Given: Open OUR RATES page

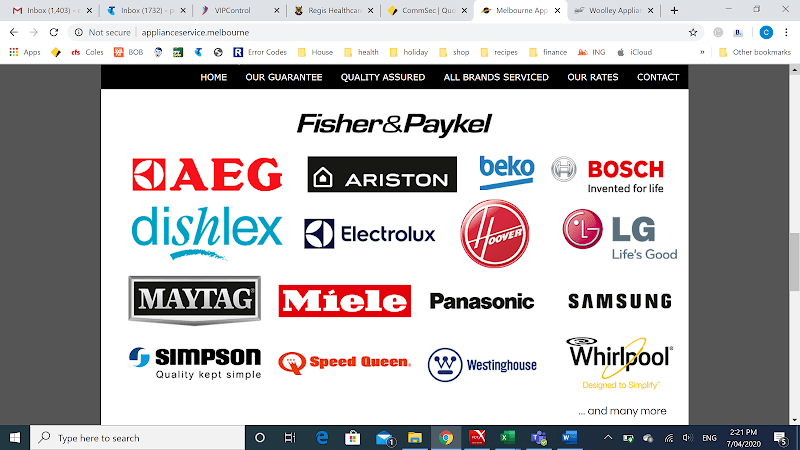Looking at the screenshot, I should click(x=593, y=77).
